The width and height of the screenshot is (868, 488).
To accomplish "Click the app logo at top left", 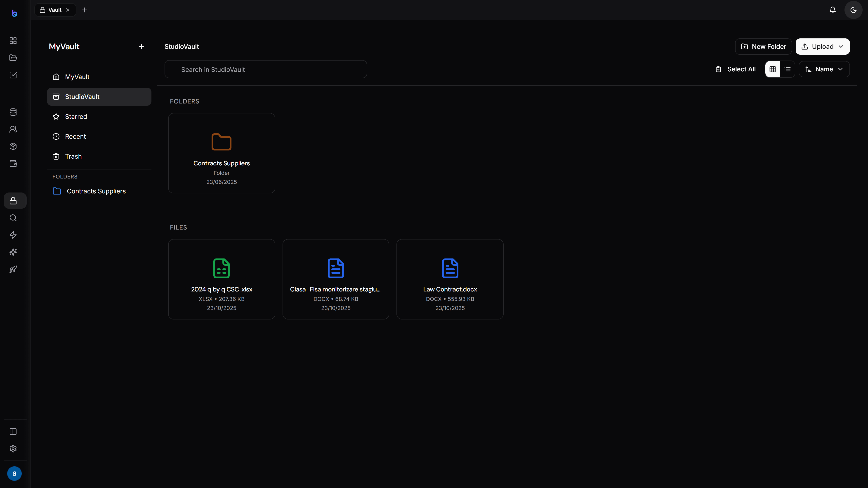I will tap(14, 13).
